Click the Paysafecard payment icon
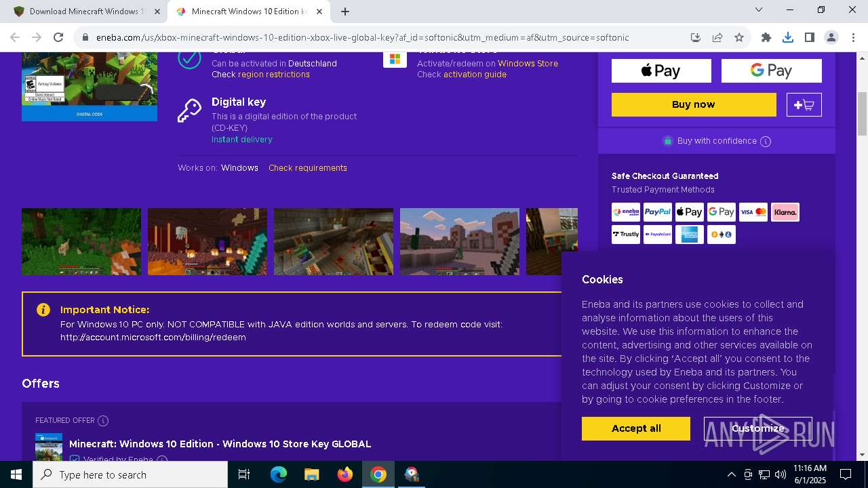The height and width of the screenshot is (488, 868). click(x=658, y=235)
